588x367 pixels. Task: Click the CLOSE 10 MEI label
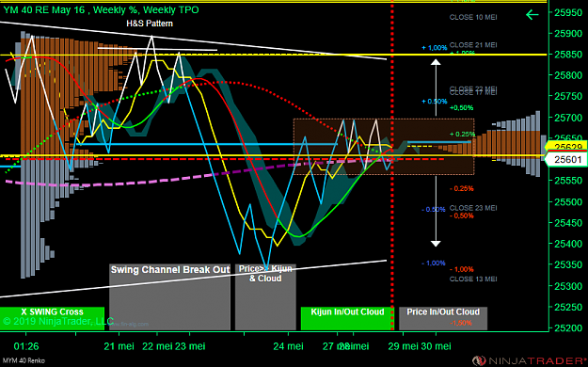coord(473,17)
